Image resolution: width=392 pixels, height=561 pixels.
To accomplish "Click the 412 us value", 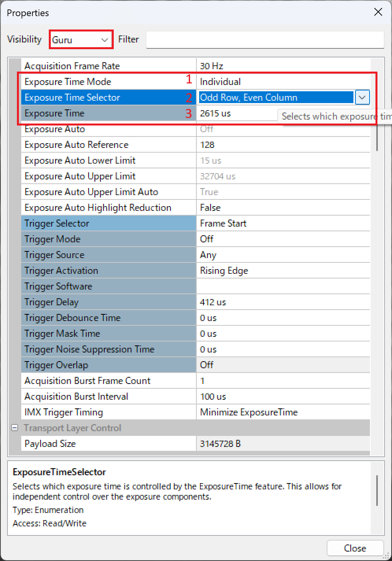I will 213,302.
